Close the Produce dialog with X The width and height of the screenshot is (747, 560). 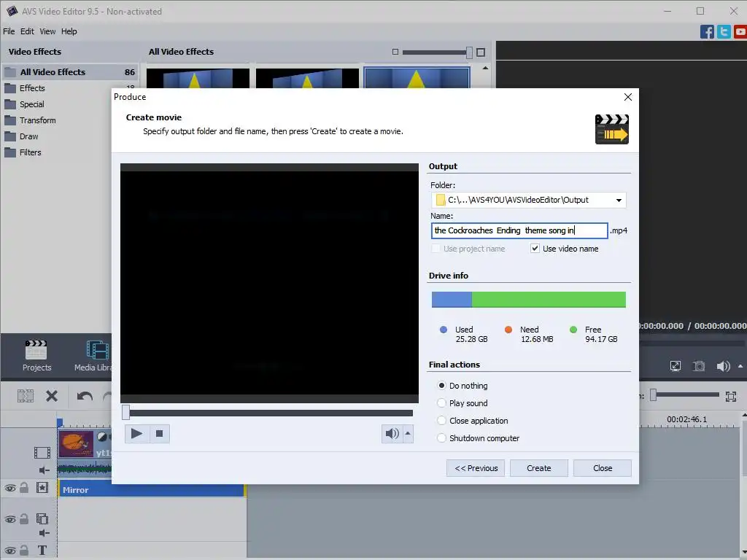[628, 97]
